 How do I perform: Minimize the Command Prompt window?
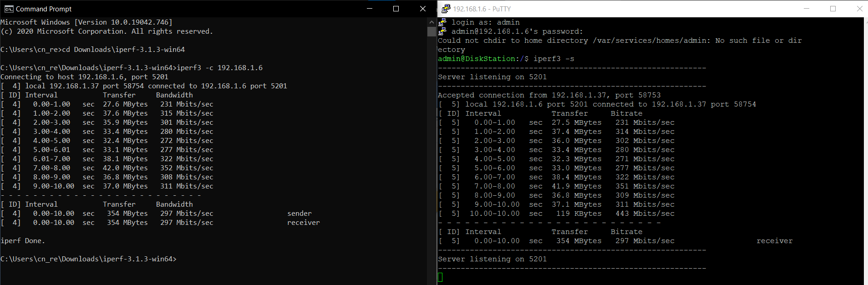[370, 9]
